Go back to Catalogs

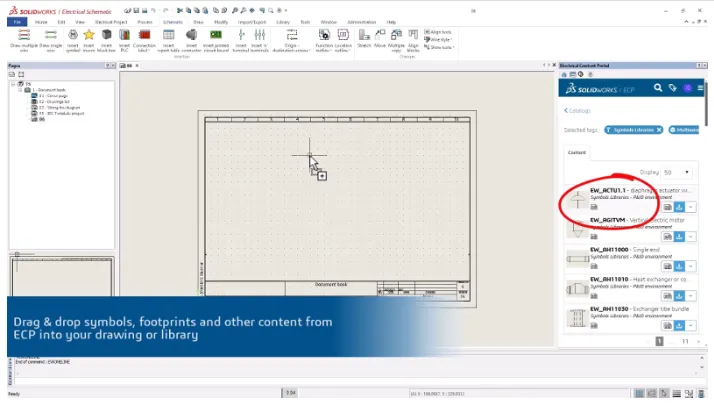pyautogui.click(x=577, y=111)
